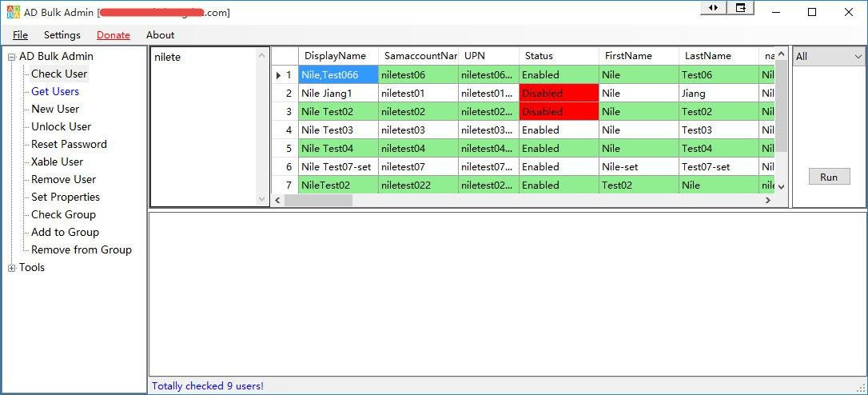
Task: Click the niletest03 SamaccountName cell
Action: pyautogui.click(x=418, y=130)
